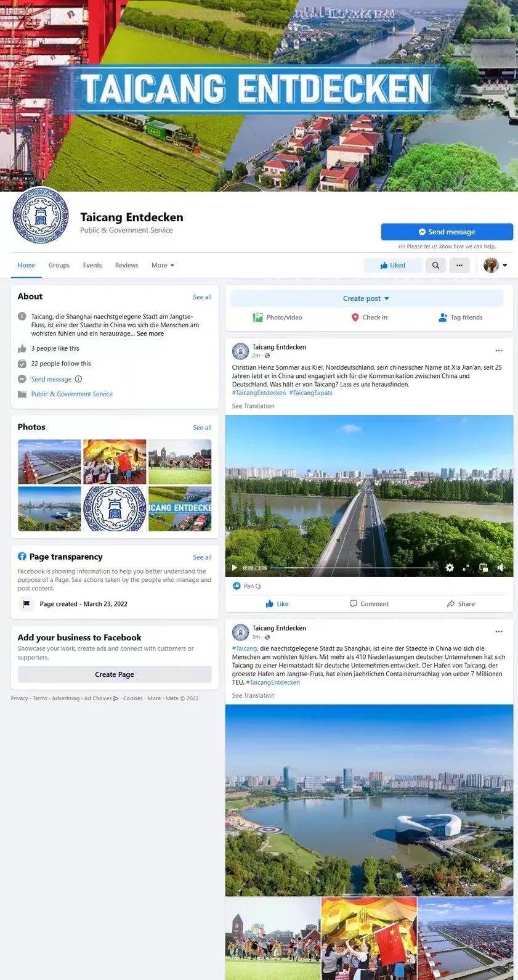Open options menu on the #Taicang post
Viewport: 518px width, 980px height.
[499, 632]
